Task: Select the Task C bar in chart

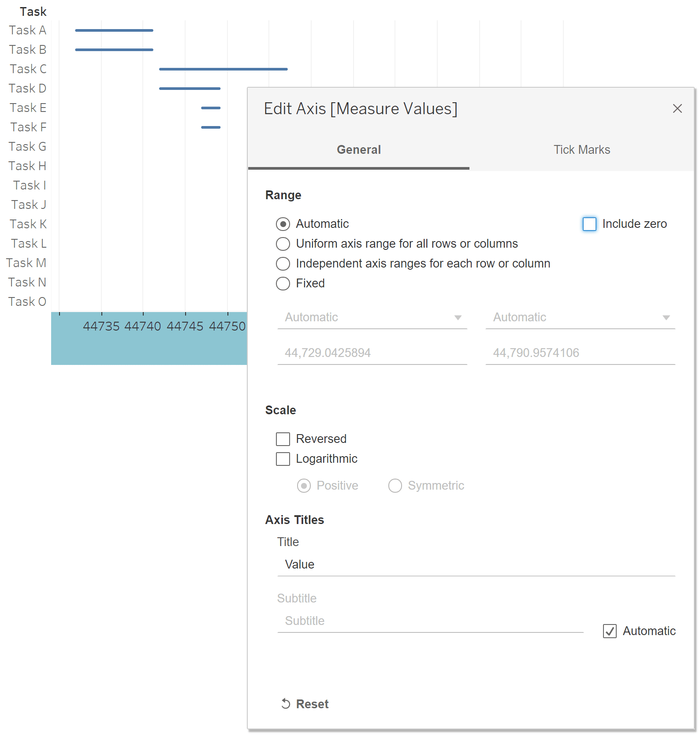Action: pyautogui.click(x=223, y=69)
